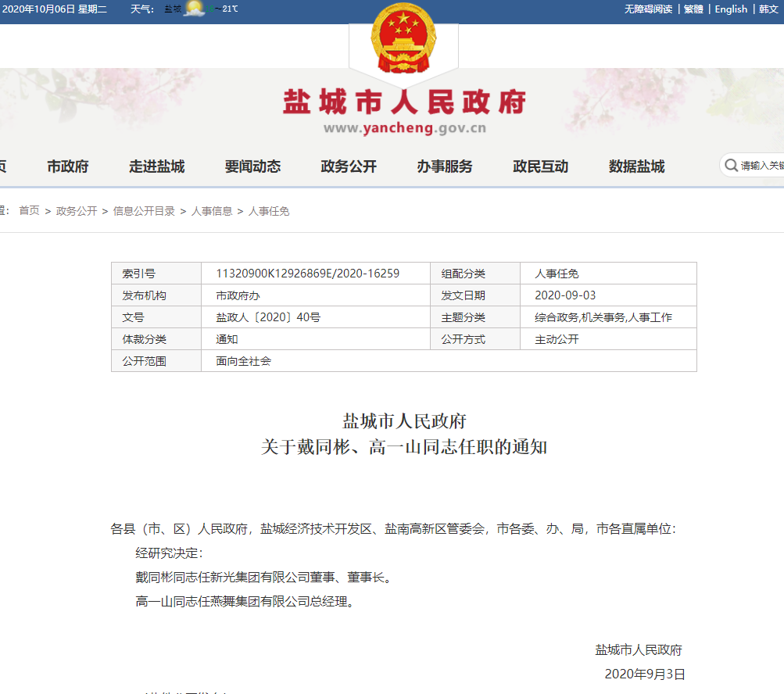
Task: Go to 人事任免 in breadcrumb
Action: (x=269, y=211)
